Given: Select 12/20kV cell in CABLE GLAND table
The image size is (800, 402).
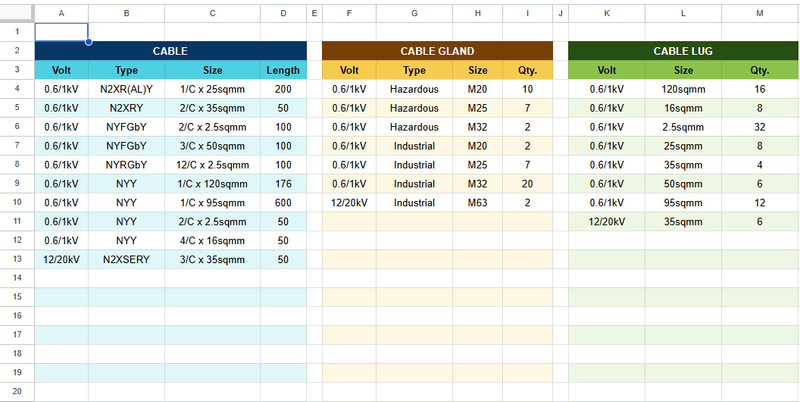Looking at the screenshot, I should point(349,203).
